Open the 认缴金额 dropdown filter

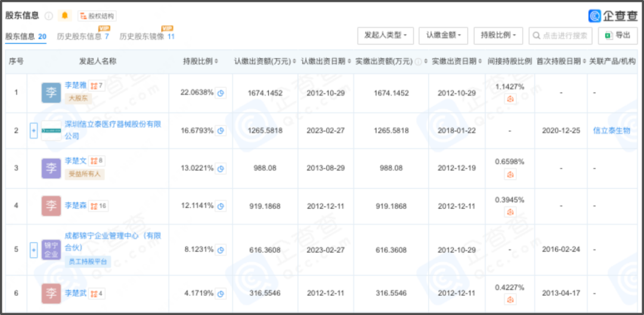click(x=443, y=35)
